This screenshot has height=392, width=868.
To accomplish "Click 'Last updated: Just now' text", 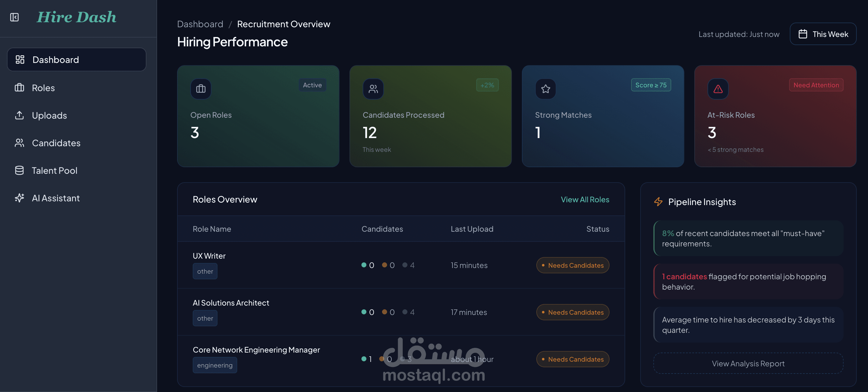I will [738, 34].
